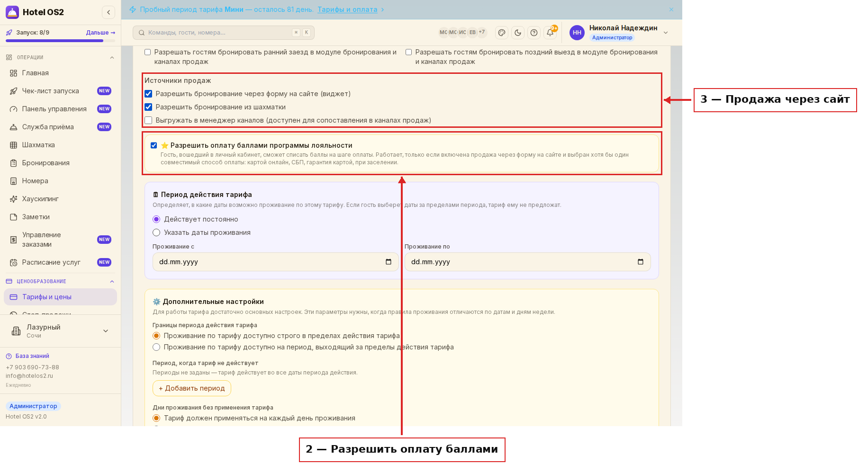Select Действует постоянно radio option

coord(156,219)
